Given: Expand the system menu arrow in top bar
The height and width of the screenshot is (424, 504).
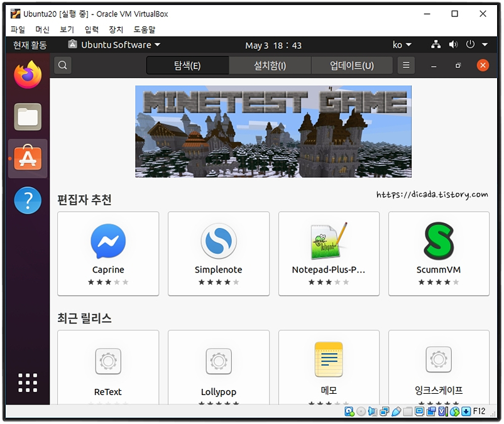Looking at the screenshot, I should [x=485, y=45].
